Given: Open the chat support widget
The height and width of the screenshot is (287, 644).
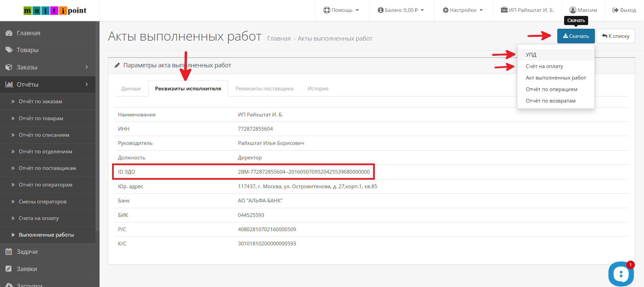Looking at the screenshot, I should (x=621, y=274).
